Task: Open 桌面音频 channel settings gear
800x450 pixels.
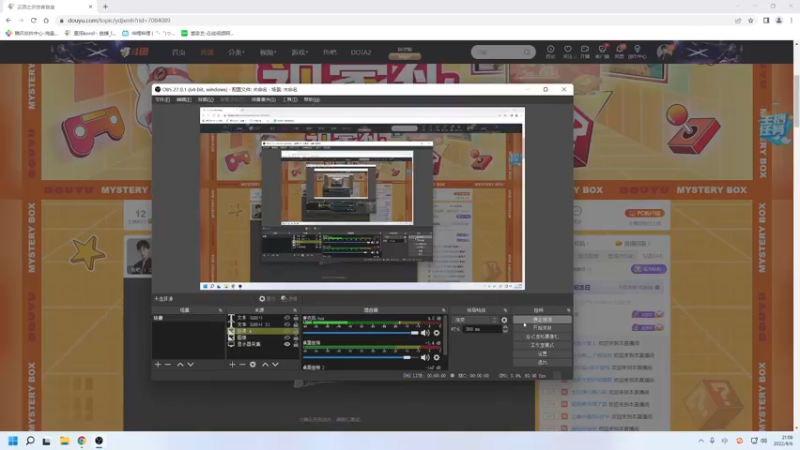Action: tap(436, 357)
